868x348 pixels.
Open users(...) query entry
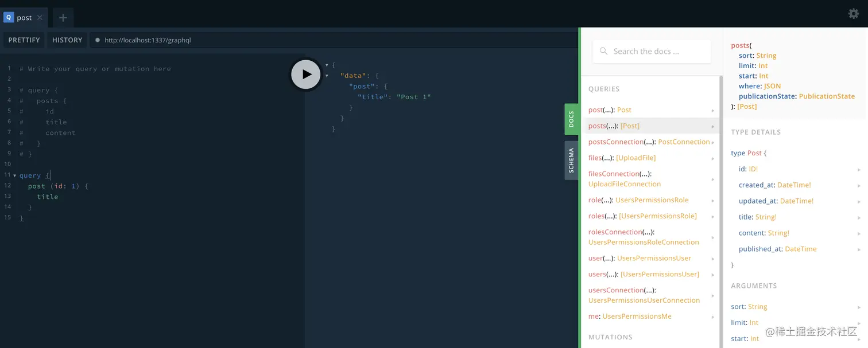tap(650, 275)
